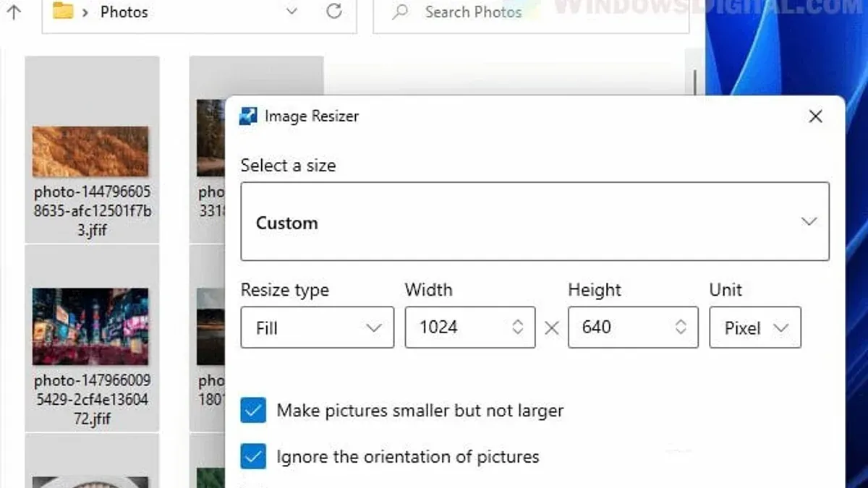Image resolution: width=868 pixels, height=488 pixels.
Task: Open the Custom size dropdown
Action: [x=535, y=221]
